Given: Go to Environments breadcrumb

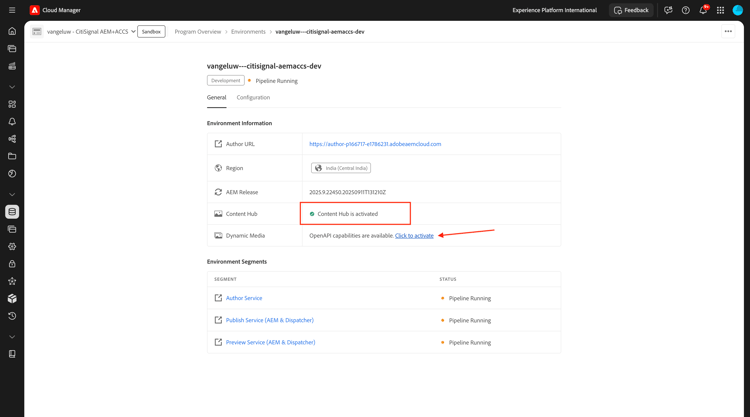Looking at the screenshot, I should tap(248, 32).
